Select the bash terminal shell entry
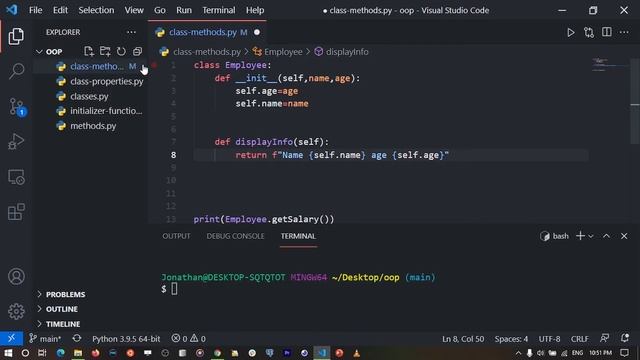This screenshot has width=640, height=360. point(554,236)
